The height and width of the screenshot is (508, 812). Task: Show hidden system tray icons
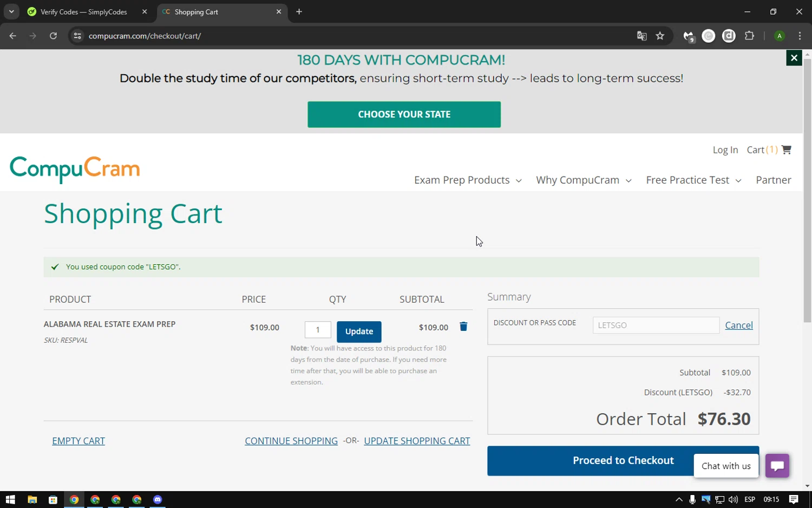(x=679, y=499)
